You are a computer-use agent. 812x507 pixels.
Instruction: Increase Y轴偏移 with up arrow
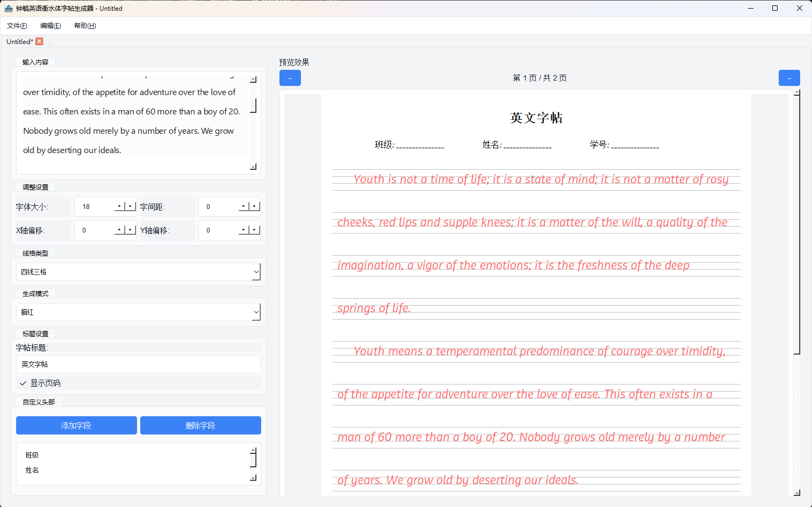click(243, 230)
